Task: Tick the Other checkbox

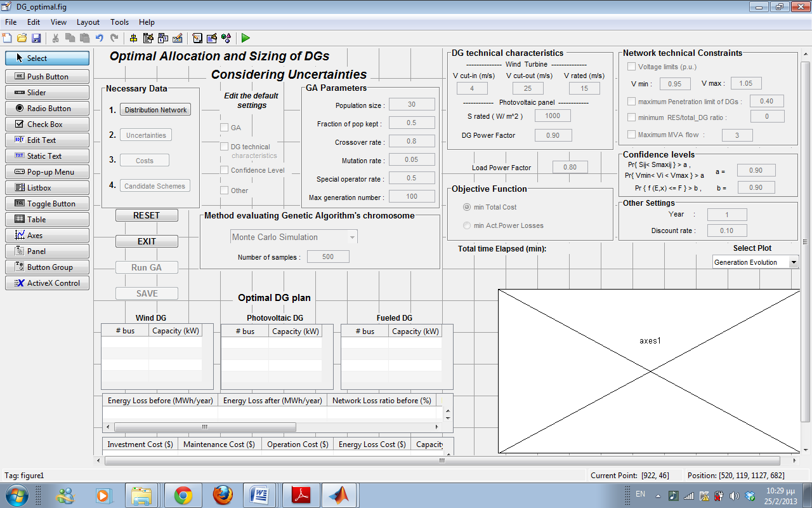Action: pyautogui.click(x=224, y=190)
